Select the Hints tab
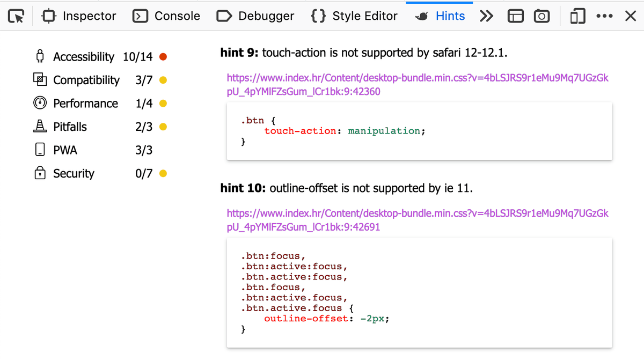644x361 pixels. coord(440,16)
